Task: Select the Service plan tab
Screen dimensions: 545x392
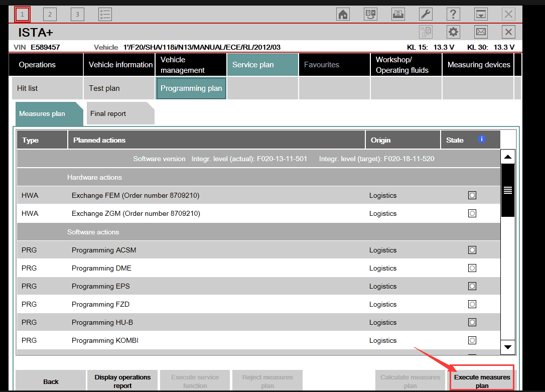Action: 263,65
